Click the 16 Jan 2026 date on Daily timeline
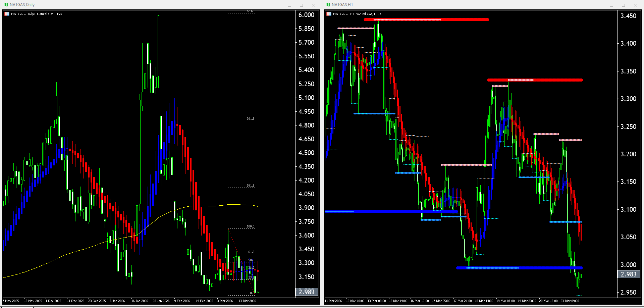The height and width of the screenshot is (308, 644). coord(140,301)
